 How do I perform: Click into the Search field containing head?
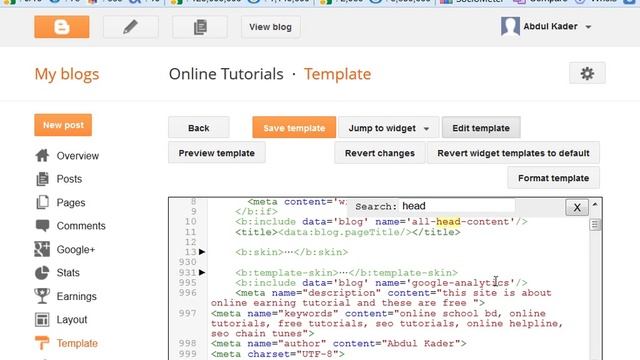click(457, 206)
